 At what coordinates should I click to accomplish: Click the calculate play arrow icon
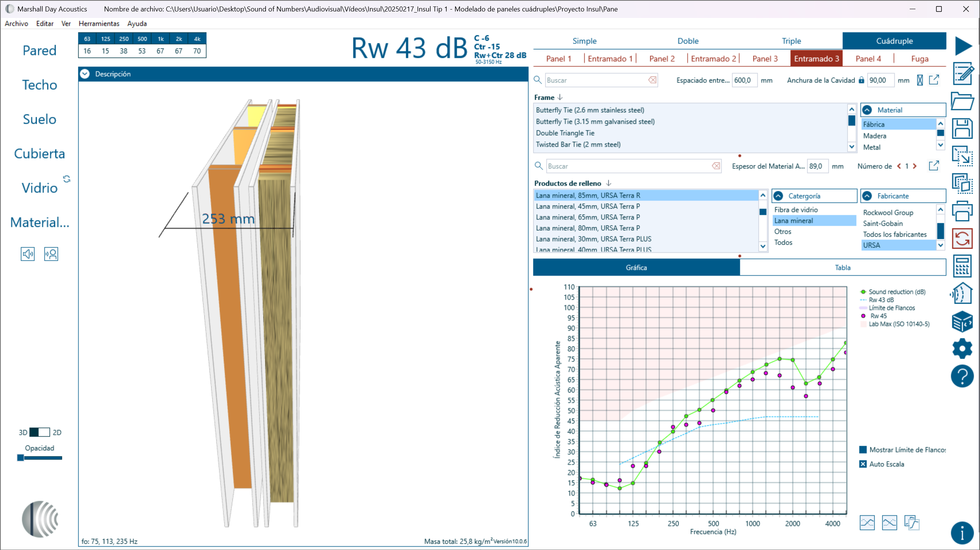point(963,46)
